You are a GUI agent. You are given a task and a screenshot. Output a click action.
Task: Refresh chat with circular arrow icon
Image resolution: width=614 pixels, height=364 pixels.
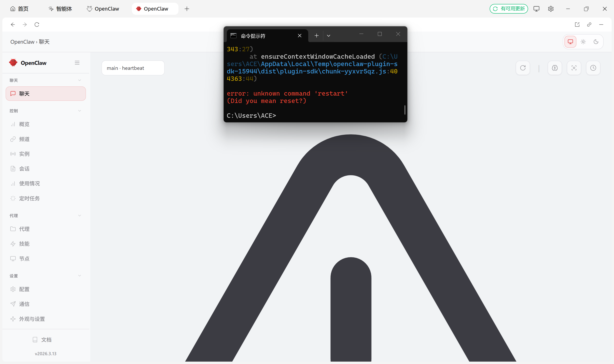click(x=523, y=68)
